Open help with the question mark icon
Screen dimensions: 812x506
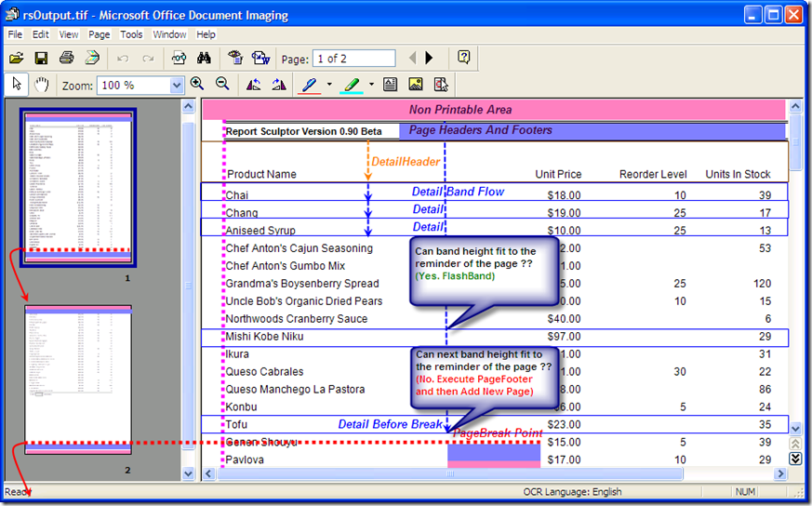[x=464, y=58]
